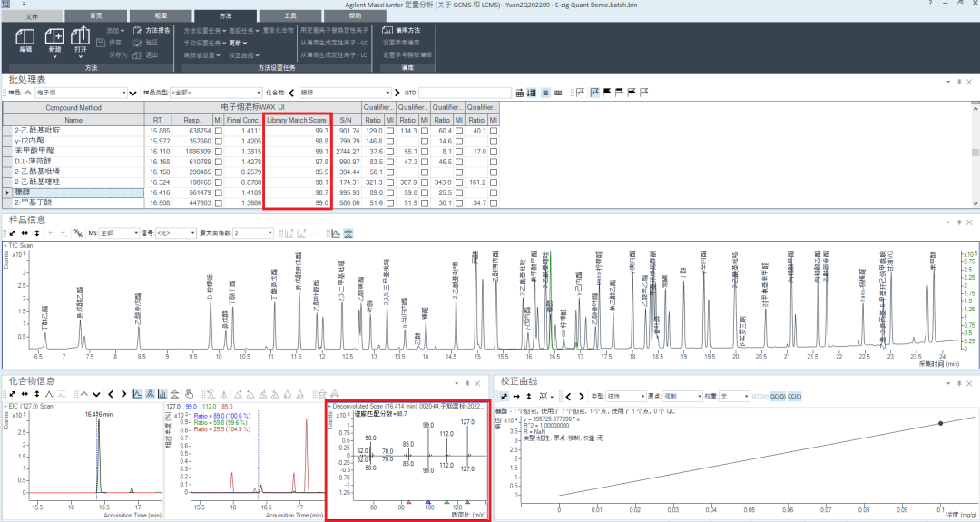
Task: Open the 权重 weight dropdown
Action: [x=734, y=397]
